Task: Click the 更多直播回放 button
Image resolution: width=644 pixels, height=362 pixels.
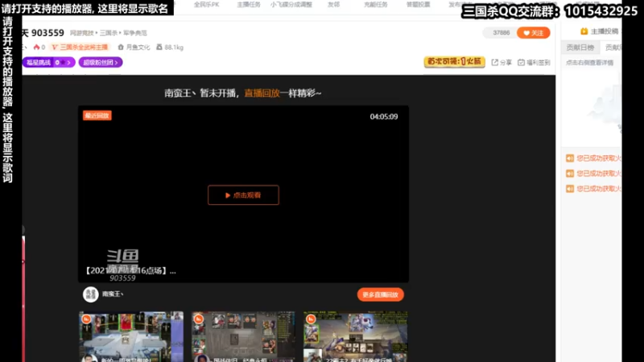Action: tap(380, 294)
